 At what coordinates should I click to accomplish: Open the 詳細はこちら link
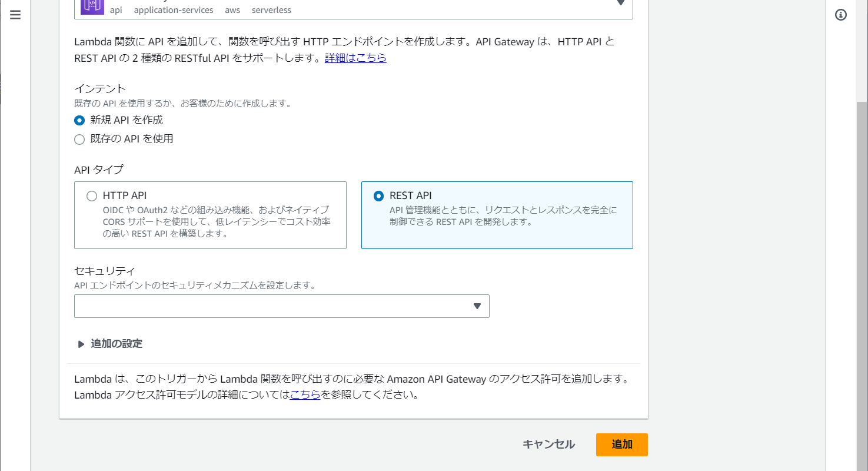(x=355, y=58)
